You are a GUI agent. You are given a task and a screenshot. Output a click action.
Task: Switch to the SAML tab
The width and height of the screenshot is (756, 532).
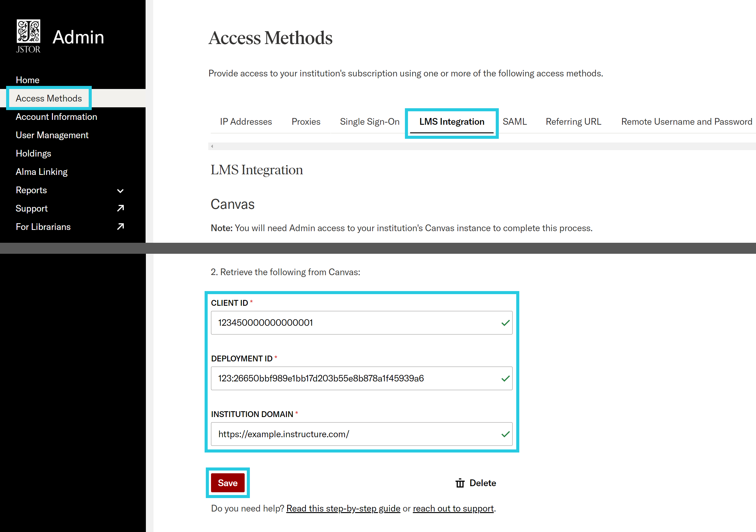point(515,121)
